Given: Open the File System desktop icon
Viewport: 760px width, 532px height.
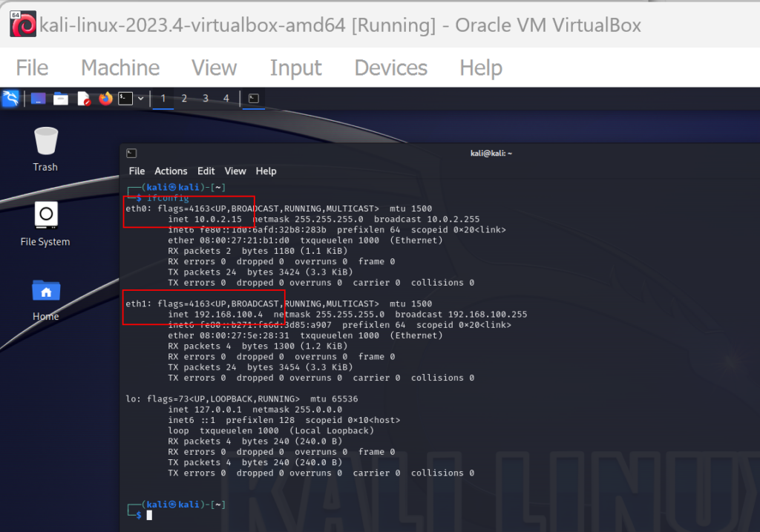Looking at the screenshot, I should (x=45, y=224).
